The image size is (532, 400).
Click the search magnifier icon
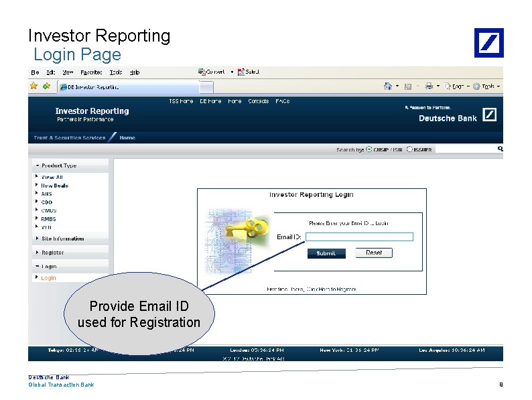click(x=500, y=149)
